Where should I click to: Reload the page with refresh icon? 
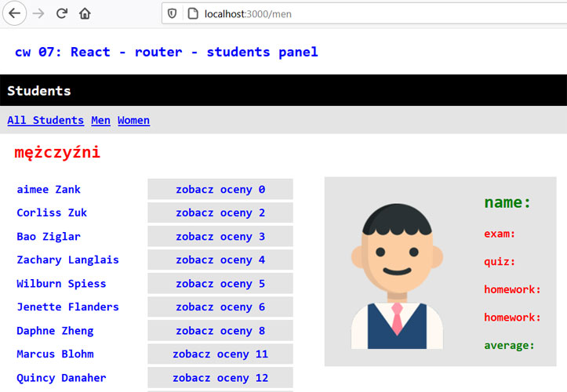[x=61, y=13]
